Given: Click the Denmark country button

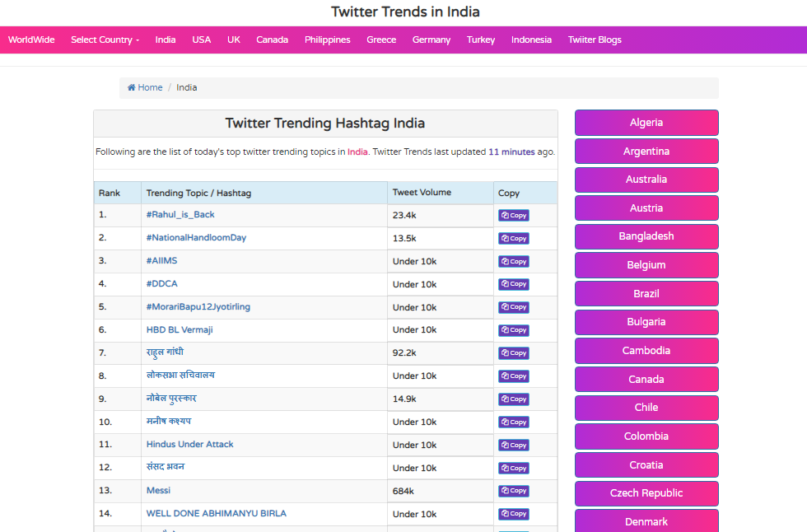Looking at the screenshot, I should (646, 520).
